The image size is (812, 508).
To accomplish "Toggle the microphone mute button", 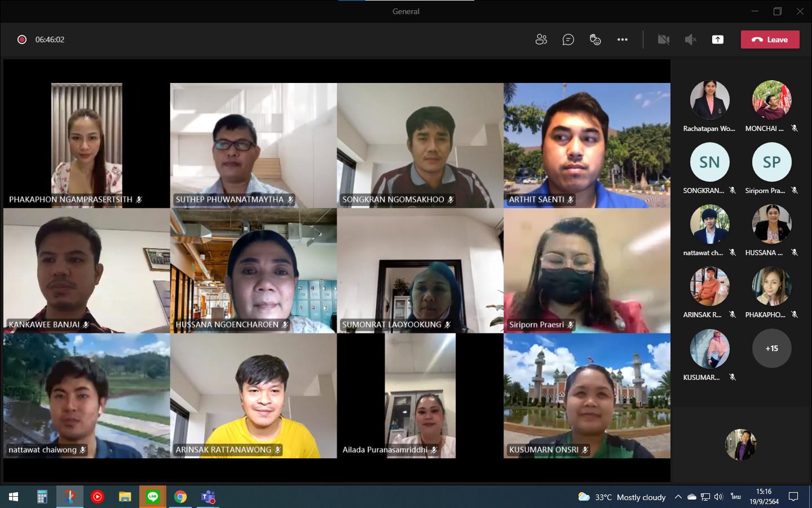I will pos(691,40).
